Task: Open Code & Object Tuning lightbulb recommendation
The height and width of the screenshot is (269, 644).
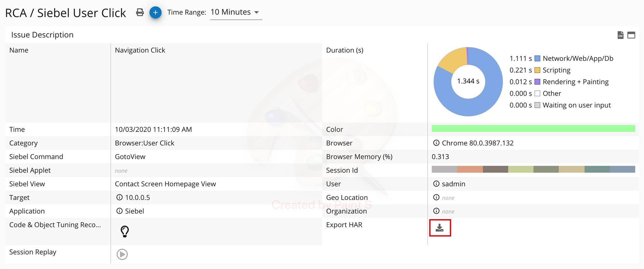Action: click(125, 231)
